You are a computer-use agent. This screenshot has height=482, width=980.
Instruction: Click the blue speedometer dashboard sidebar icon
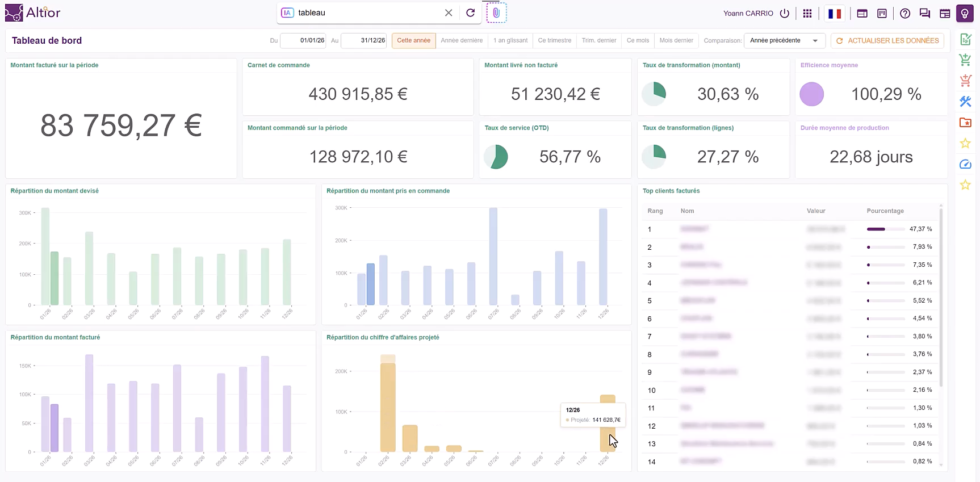coord(965,164)
